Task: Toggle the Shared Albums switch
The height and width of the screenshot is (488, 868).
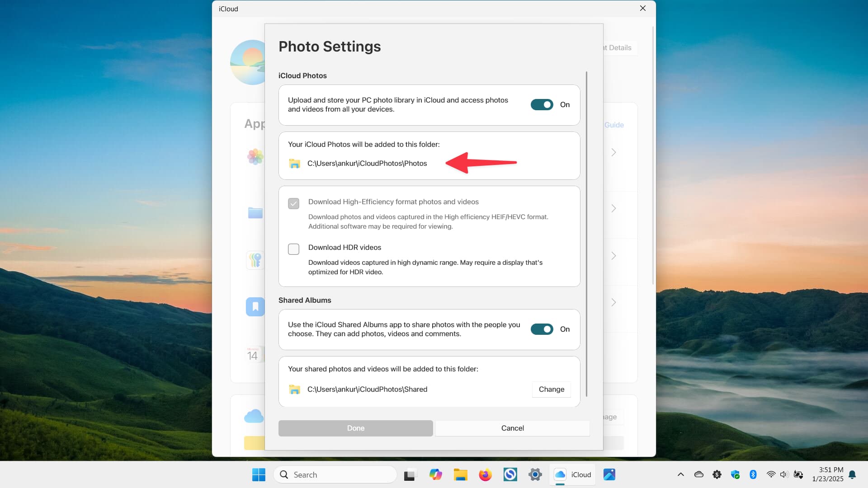Action: tap(542, 329)
